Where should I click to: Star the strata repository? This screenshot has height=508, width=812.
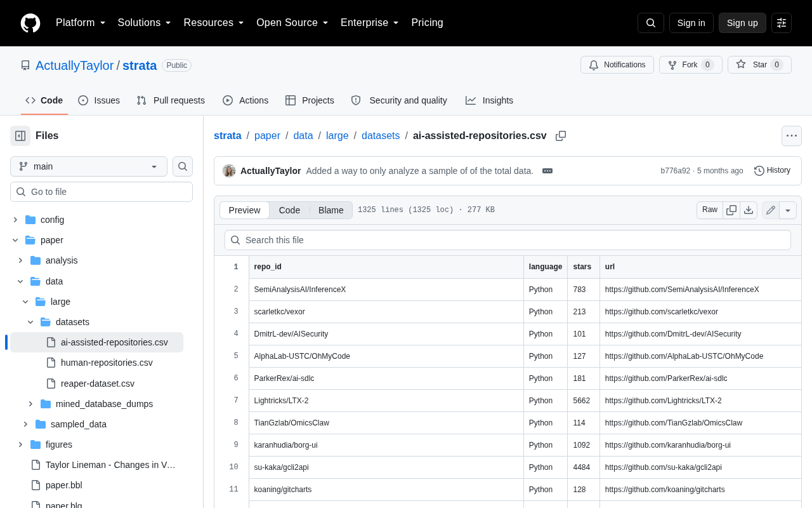point(759,65)
